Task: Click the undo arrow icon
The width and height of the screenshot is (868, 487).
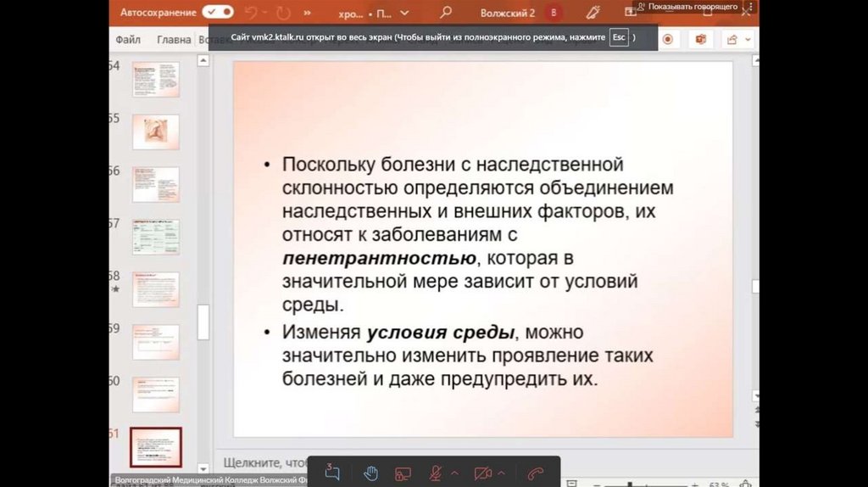Action: click(251, 13)
